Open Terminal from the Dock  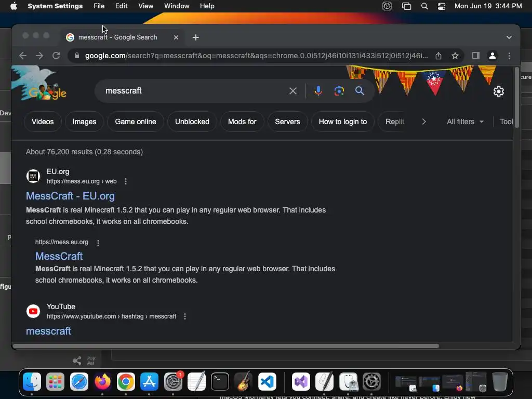220,382
